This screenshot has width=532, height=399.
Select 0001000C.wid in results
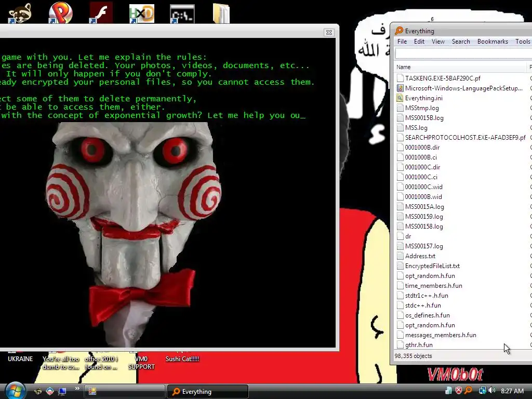(423, 187)
